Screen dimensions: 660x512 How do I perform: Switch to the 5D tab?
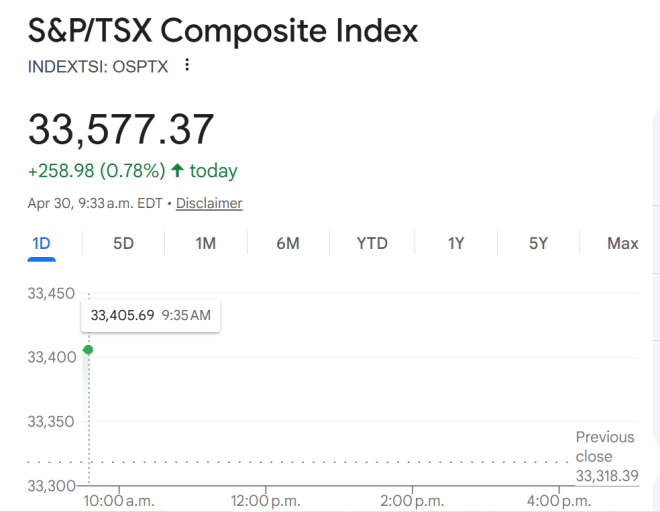(123, 243)
